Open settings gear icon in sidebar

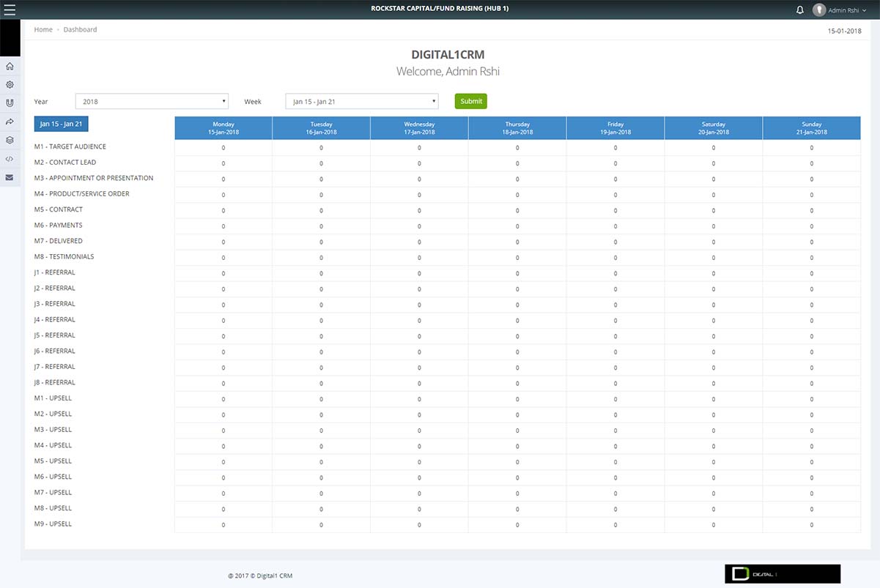(10, 85)
